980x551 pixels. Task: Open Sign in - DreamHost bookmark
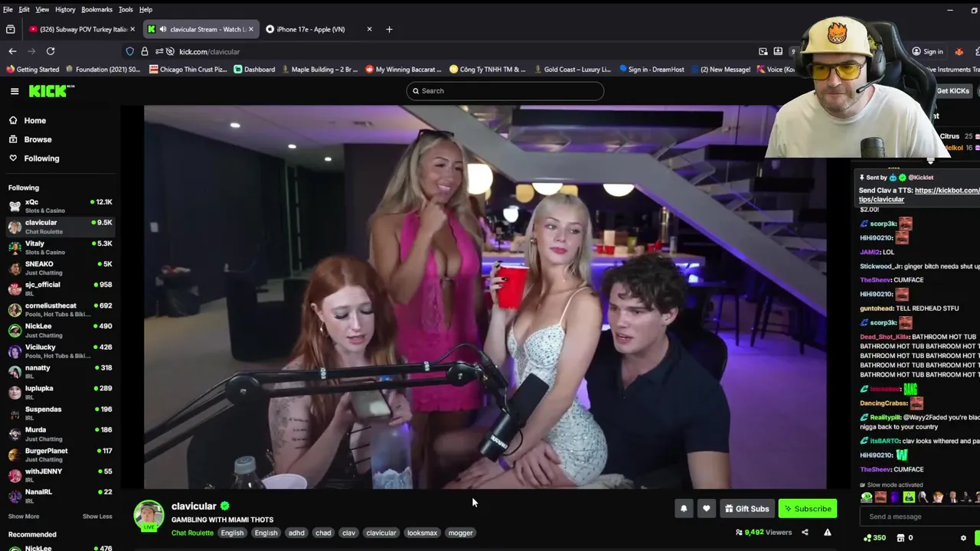click(x=652, y=69)
